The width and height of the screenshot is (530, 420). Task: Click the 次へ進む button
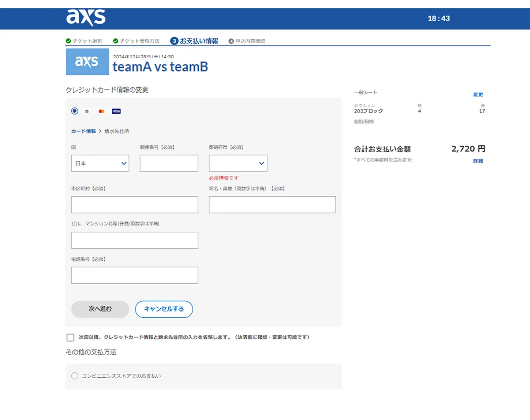(100, 309)
